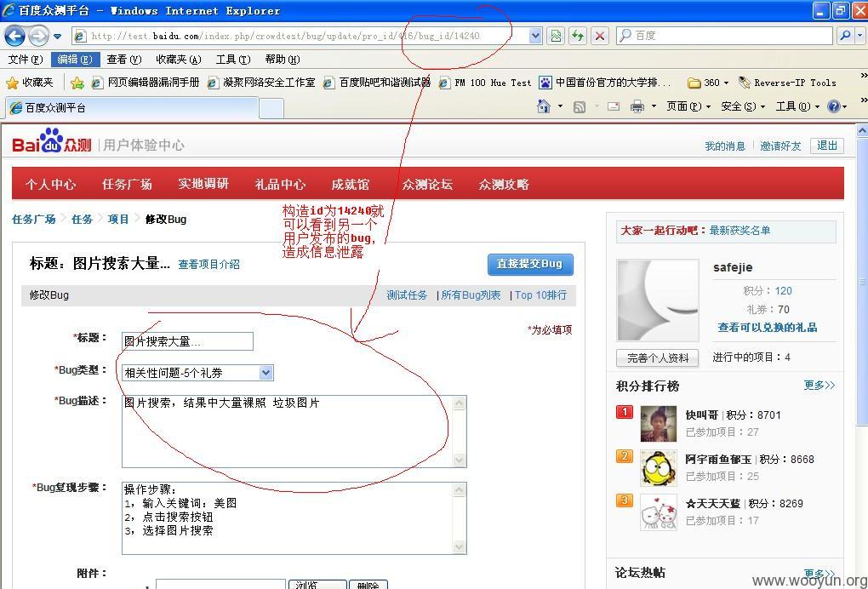
Task: Open 百度贴吧和谐测试器 favorite
Action: (376, 83)
